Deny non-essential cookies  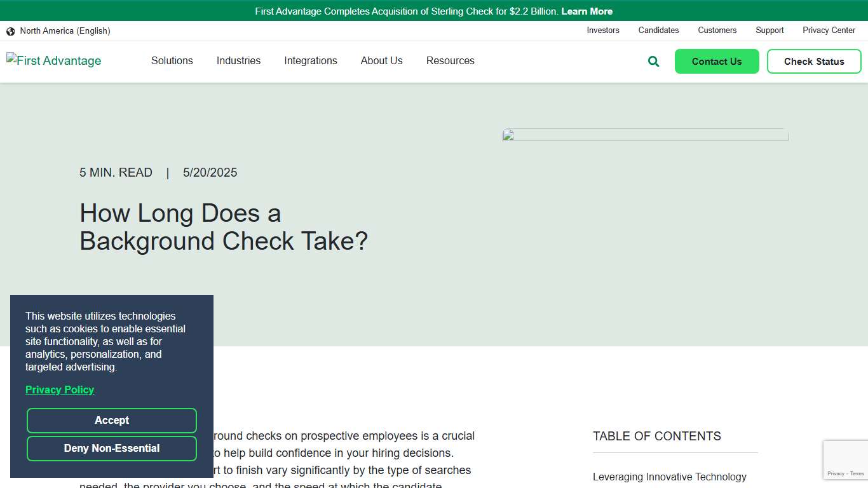click(x=112, y=449)
